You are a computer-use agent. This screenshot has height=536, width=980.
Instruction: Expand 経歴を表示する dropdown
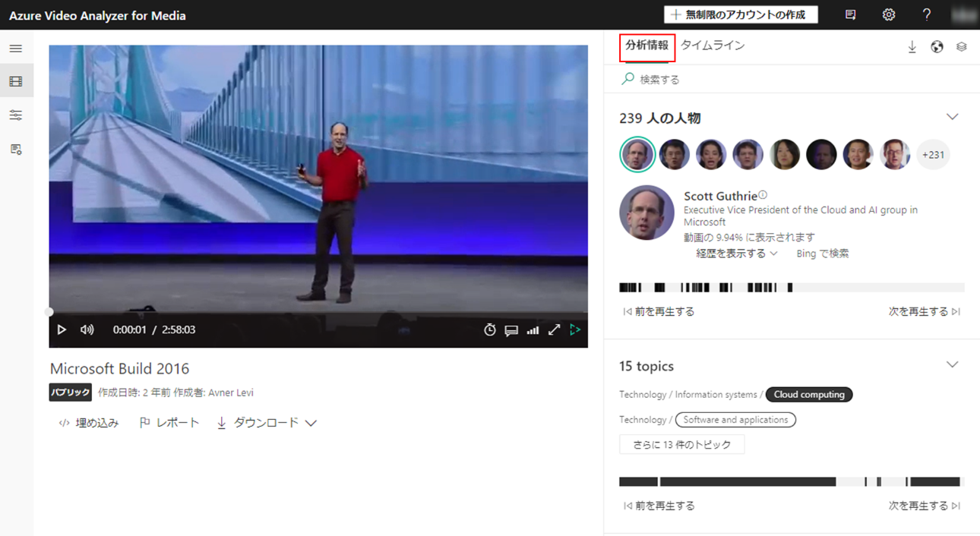[x=737, y=254]
